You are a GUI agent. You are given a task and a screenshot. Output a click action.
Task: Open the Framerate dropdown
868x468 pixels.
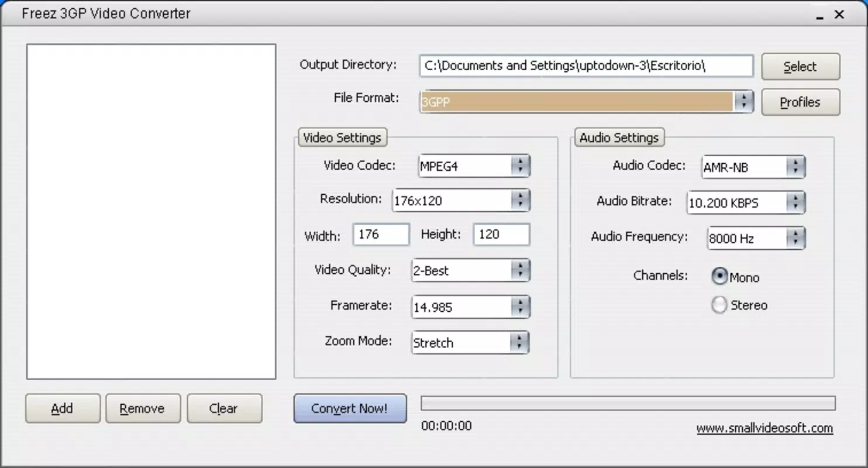click(x=471, y=307)
